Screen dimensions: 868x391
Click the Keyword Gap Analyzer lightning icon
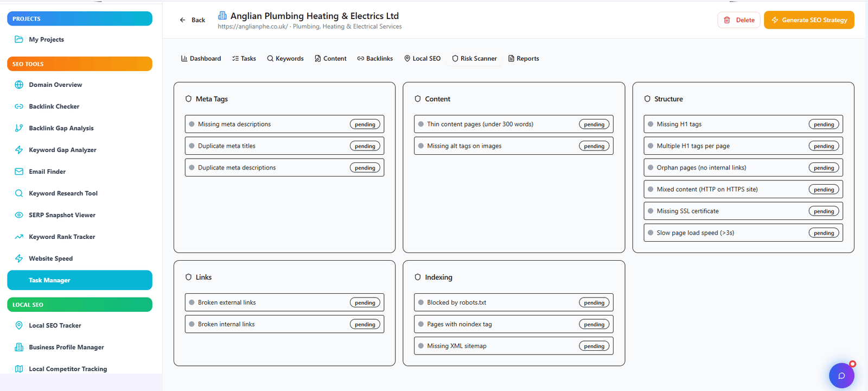click(x=19, y=150)
